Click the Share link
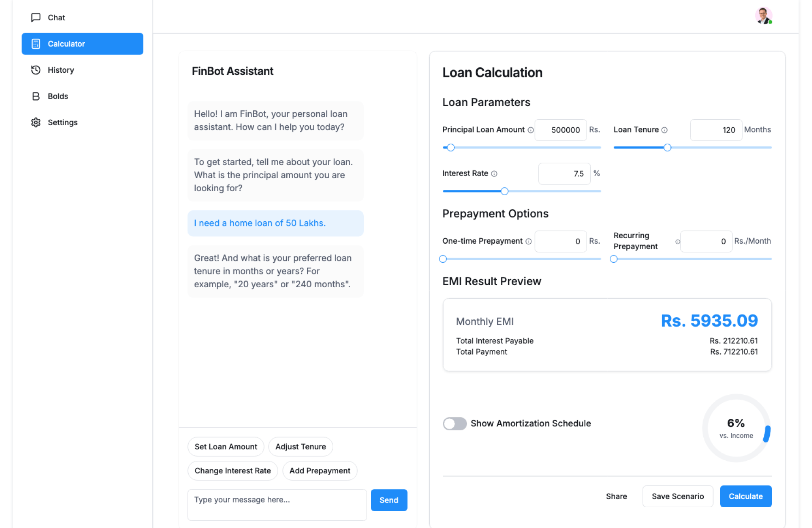The height and width of the screenshot is (528, 812). [616, 496]
